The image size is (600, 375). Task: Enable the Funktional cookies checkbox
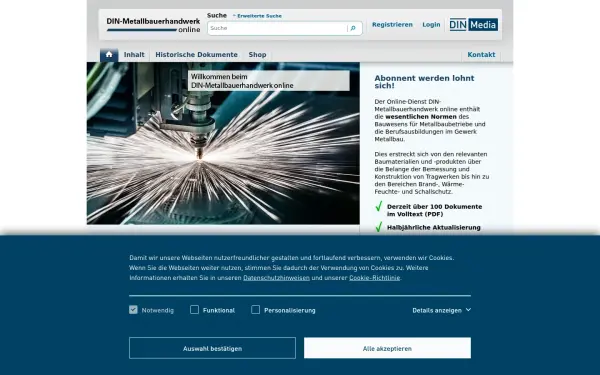[x=194, y=310]
